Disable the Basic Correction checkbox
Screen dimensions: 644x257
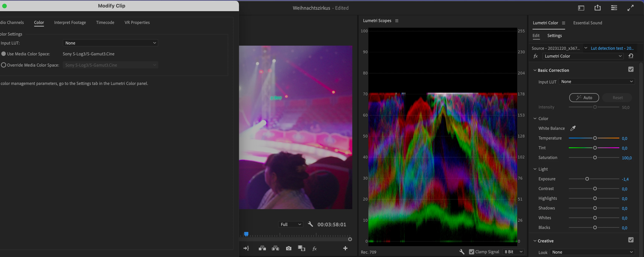(x=631, y=70)
